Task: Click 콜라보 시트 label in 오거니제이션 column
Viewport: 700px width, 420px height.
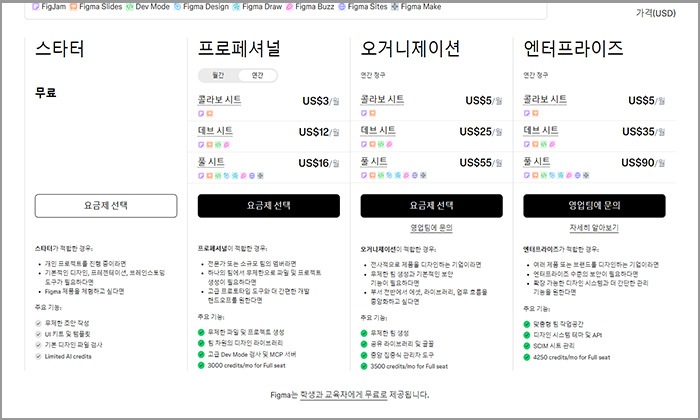Action: pos(382,99)
